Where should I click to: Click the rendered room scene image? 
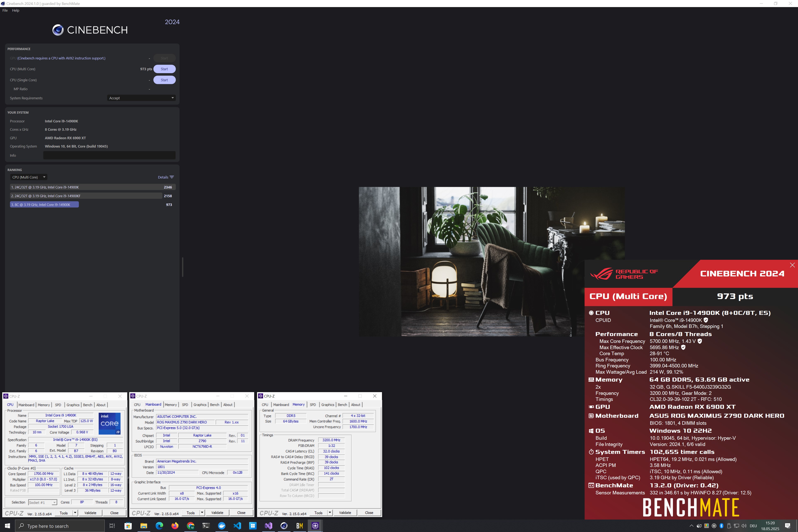492,262
